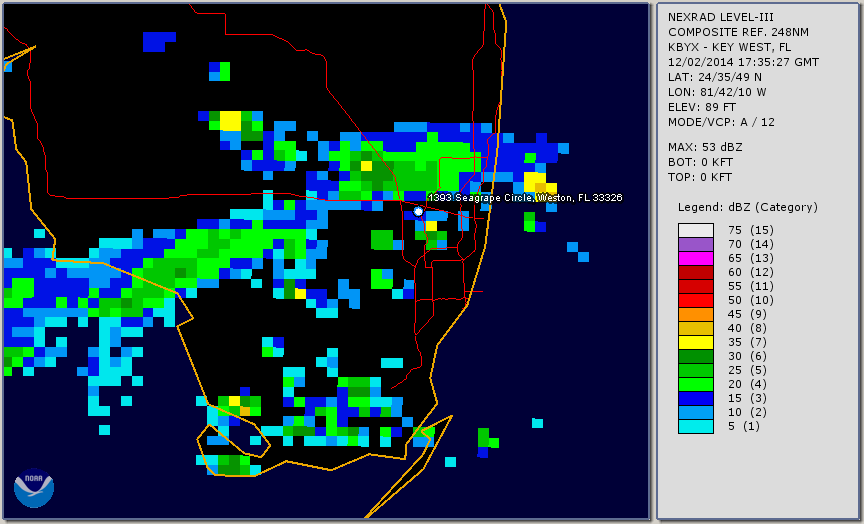The image size is (864, 524).
Task: Click the ELEV: 89 FT text
Action: (x=701, y=107)
